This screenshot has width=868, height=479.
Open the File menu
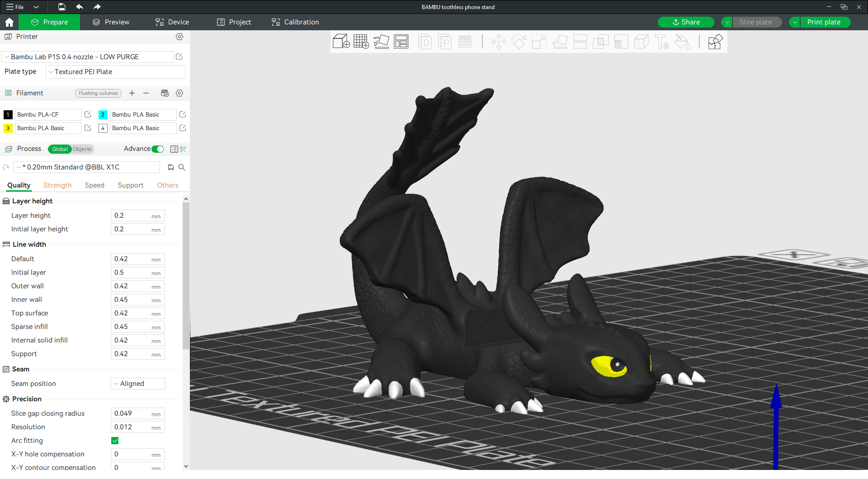tap(15, 7)
